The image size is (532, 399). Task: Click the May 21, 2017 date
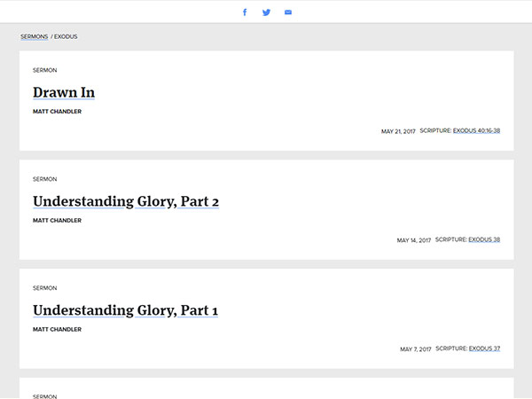(x=398, y=131)
